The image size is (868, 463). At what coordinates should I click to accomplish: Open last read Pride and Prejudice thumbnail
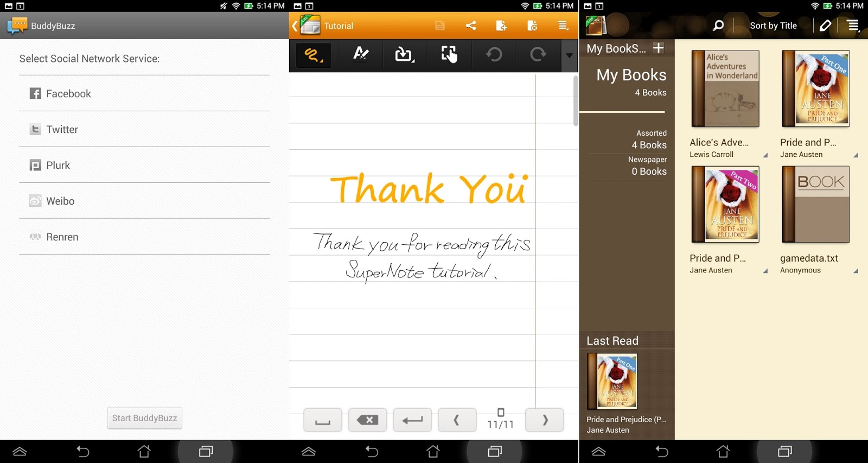[x=612, y=381]
